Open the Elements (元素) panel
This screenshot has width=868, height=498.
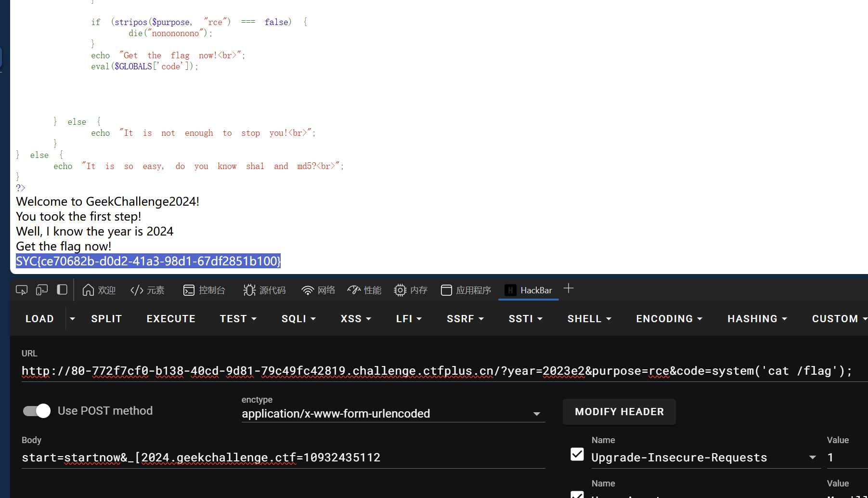click(147, 290)
